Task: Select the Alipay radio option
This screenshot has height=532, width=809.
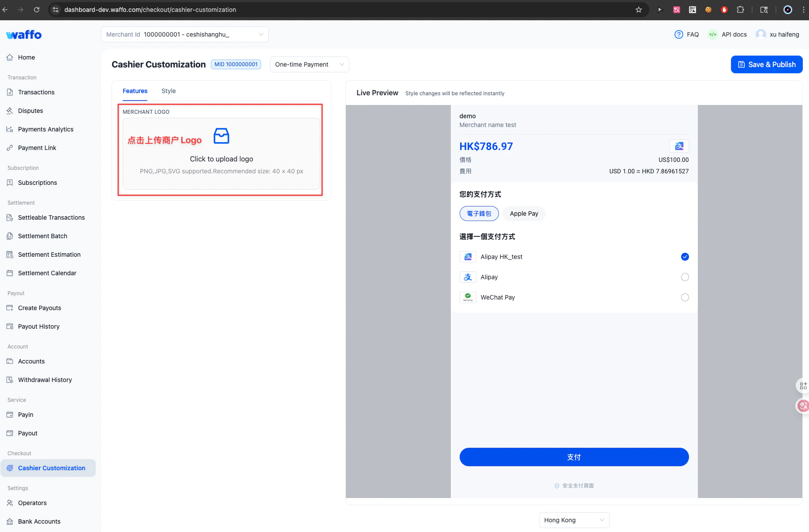Action: point(685,277)
